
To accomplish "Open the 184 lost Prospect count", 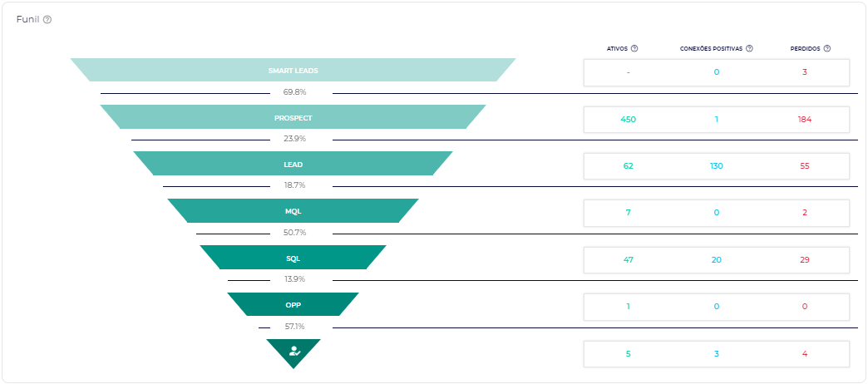I will point(804,120).
